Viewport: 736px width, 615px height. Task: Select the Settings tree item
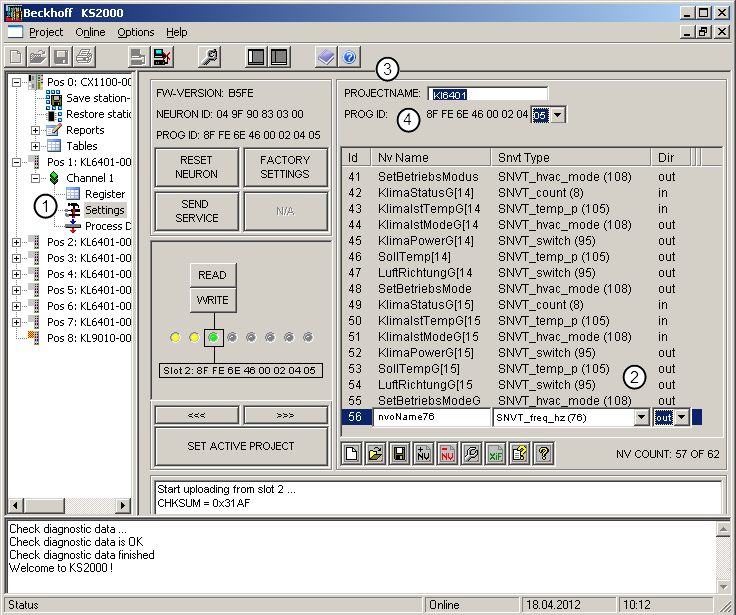(x=105, y=210)
